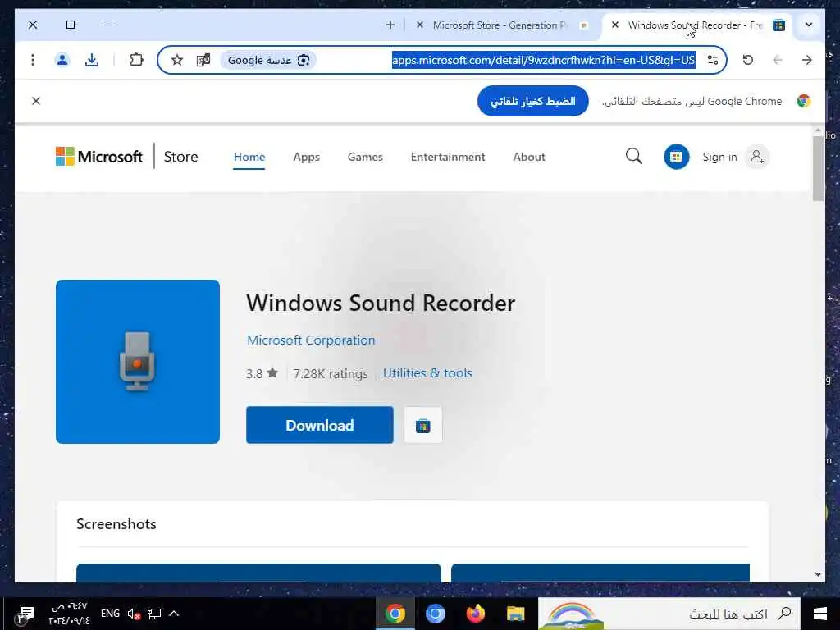Open Firefox from the taskbar

(475, 614)
